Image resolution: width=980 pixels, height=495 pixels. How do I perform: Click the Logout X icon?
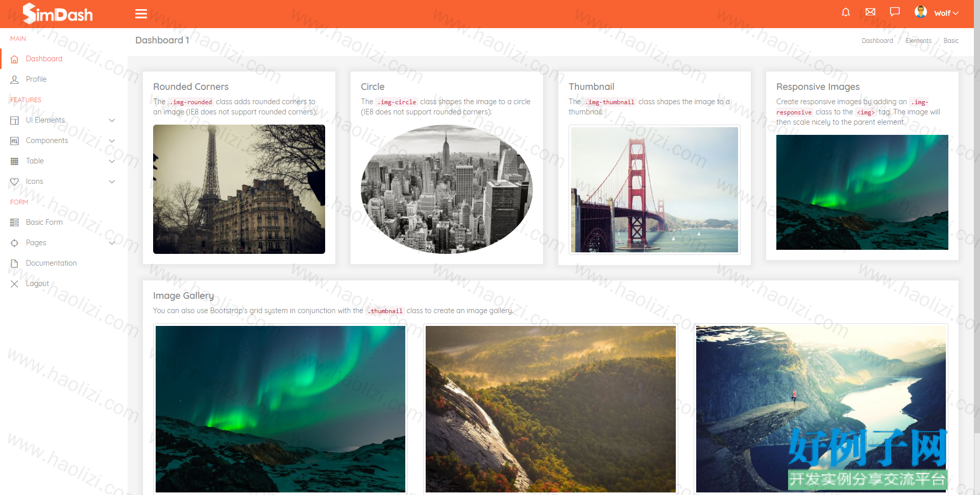pyautogui.click(x=14, y=284)
